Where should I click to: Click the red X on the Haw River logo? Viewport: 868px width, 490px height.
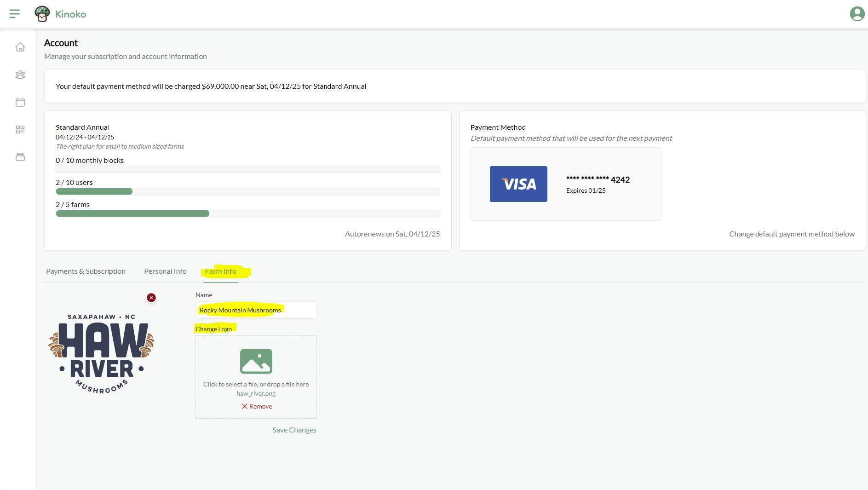[151, 297]
